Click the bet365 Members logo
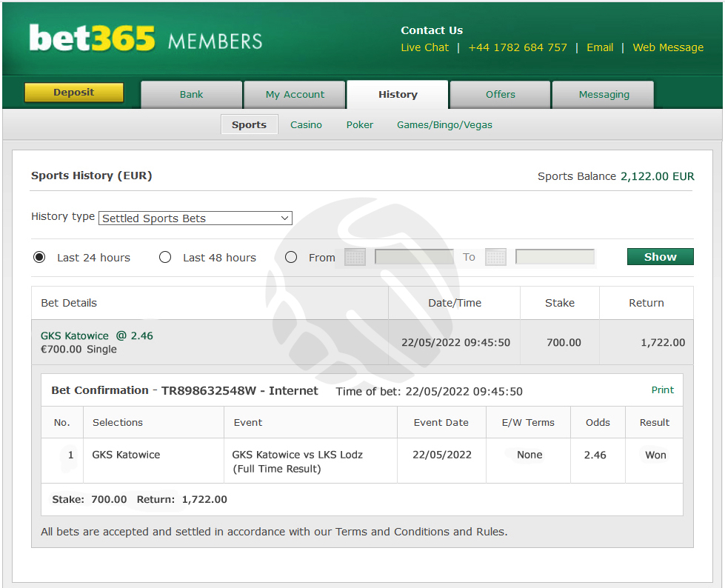725x588 pixels. 146,38
